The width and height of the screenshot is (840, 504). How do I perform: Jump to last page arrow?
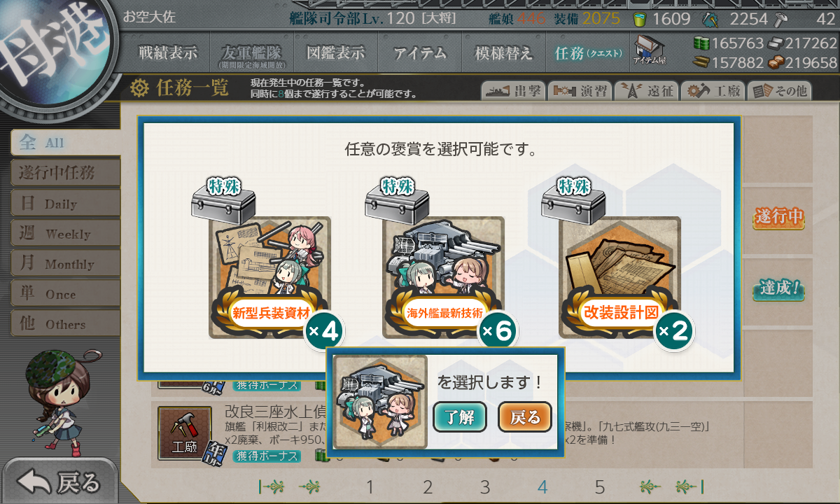689,486
